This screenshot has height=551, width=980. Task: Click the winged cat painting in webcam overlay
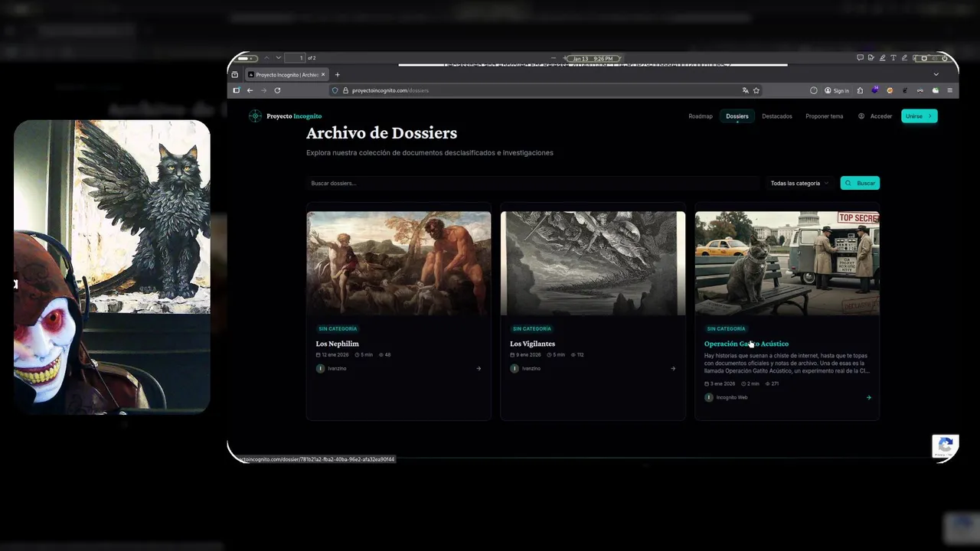tap(142, 217)
